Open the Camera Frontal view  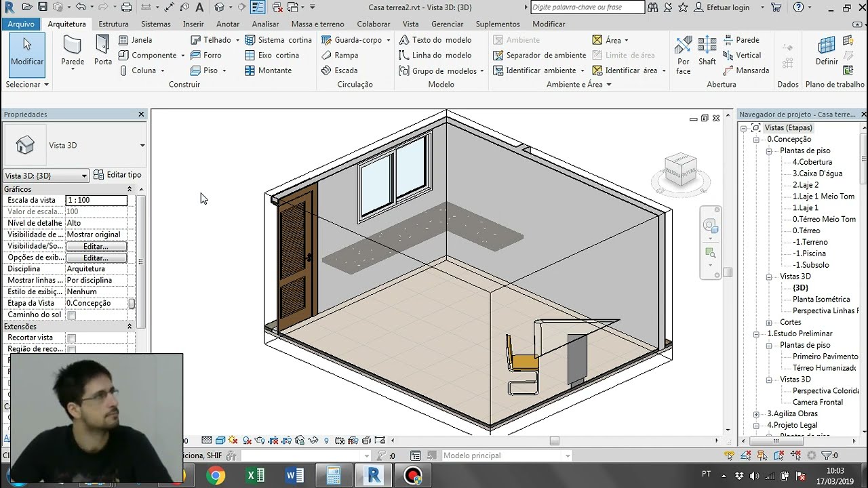pyautogui.click(x=818, y=403)
